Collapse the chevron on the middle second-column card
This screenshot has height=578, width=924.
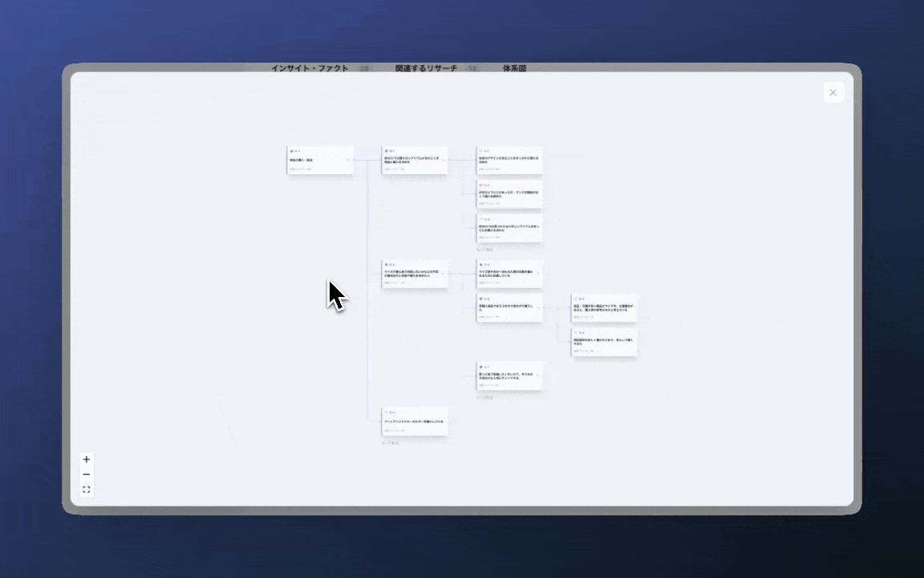coord(443,274)
